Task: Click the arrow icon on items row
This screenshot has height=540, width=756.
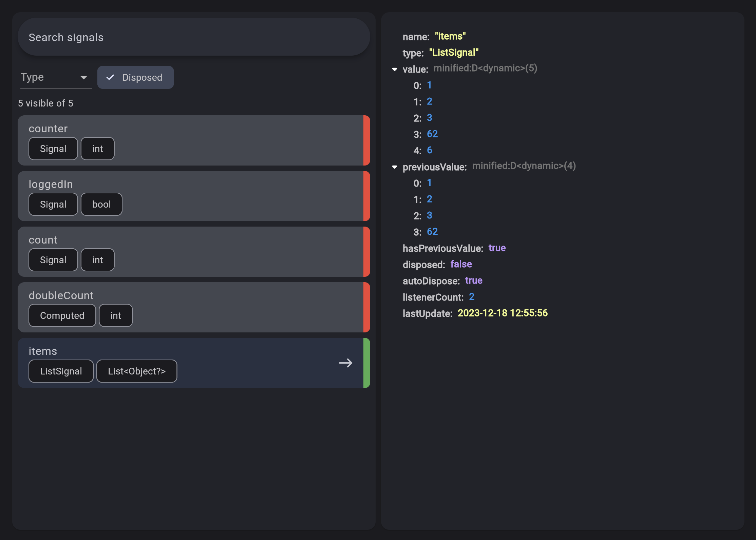Action: (x=345, y=363)
